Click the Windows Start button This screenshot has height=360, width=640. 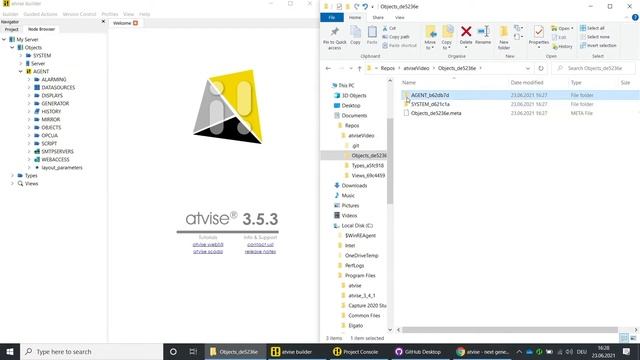[x=10, y=351]
